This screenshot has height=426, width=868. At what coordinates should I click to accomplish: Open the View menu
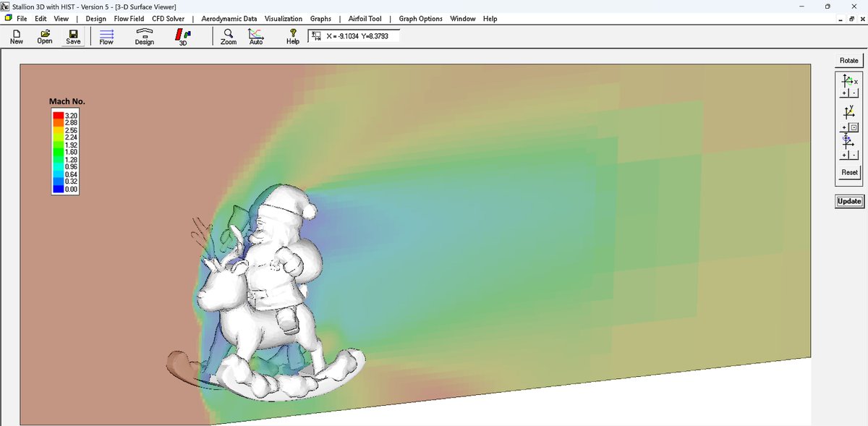click(x=61, y=19)
